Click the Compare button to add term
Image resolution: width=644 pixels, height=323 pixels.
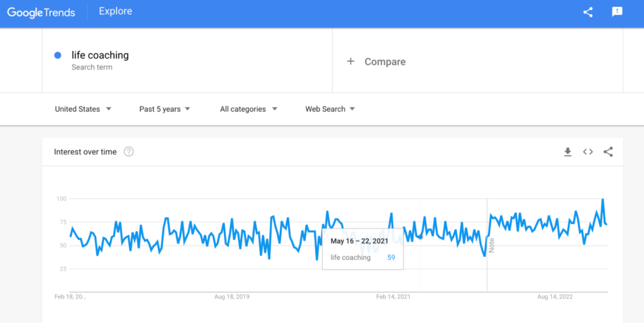(x=376, y=62)
